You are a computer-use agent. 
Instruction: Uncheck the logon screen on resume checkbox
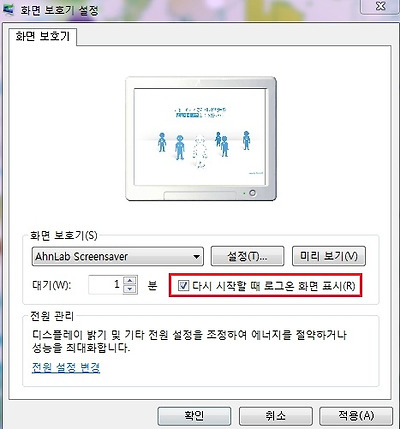183,286
